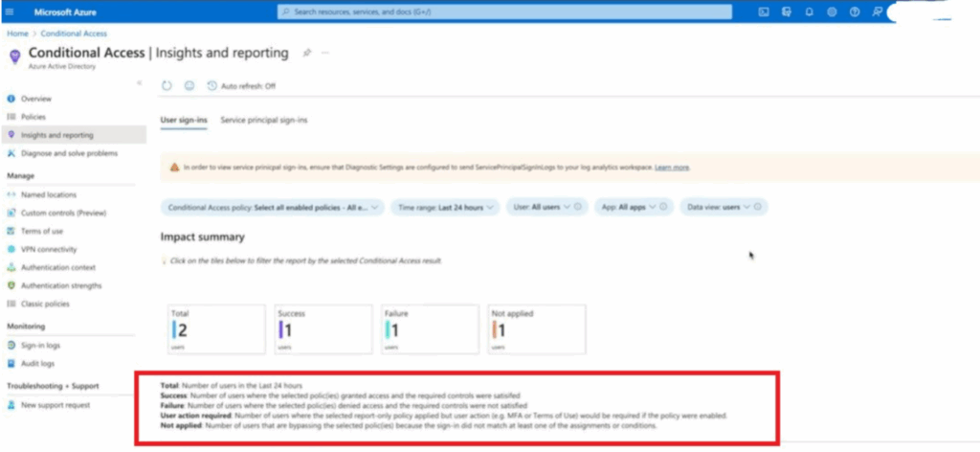
Task: Filter report by the Failure tile
Action: pyautogui.click(x=430, y=328)
